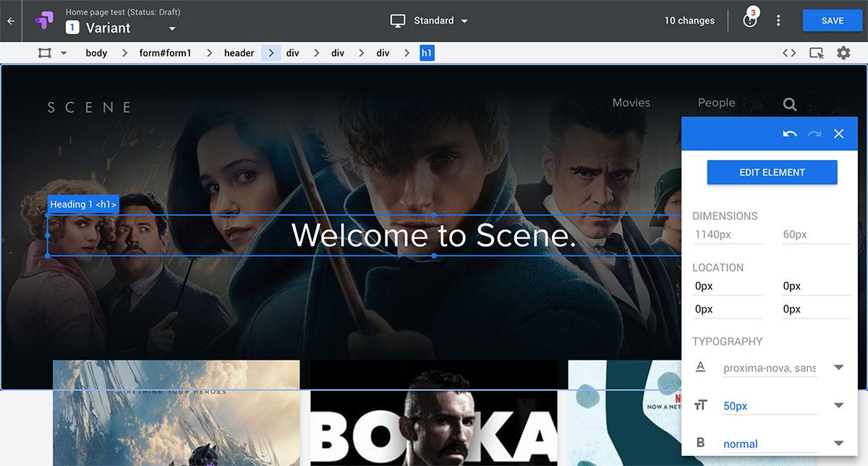This screenshot has width=868, height=466.
Task: Click the EDIT ELEMENT button
Action: pyautogui.click(x=772, y=172)
